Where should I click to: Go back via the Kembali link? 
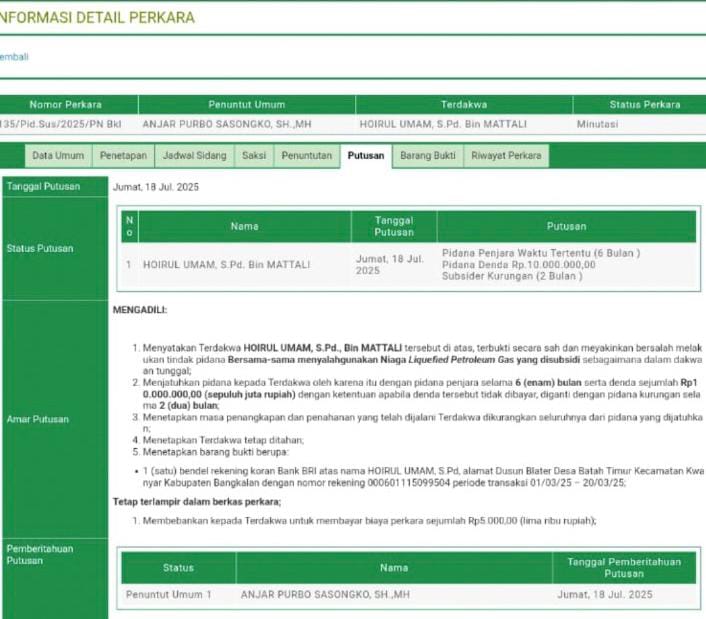14,56
